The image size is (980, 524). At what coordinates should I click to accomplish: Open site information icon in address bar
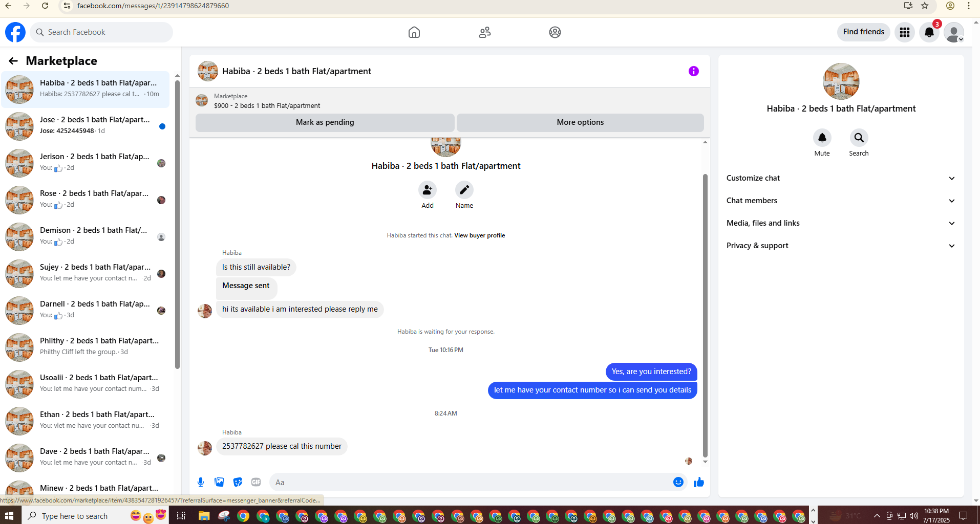[67, 6]
